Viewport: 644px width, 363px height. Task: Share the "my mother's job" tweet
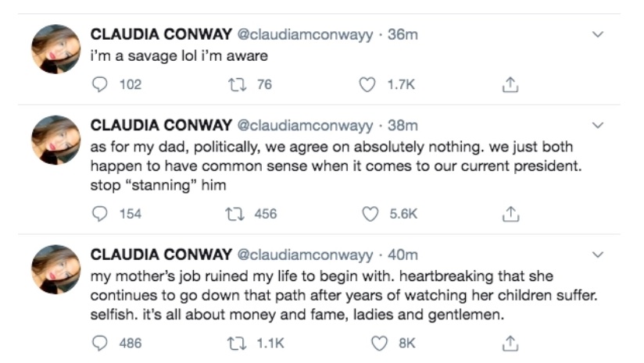tap(510, 343)
